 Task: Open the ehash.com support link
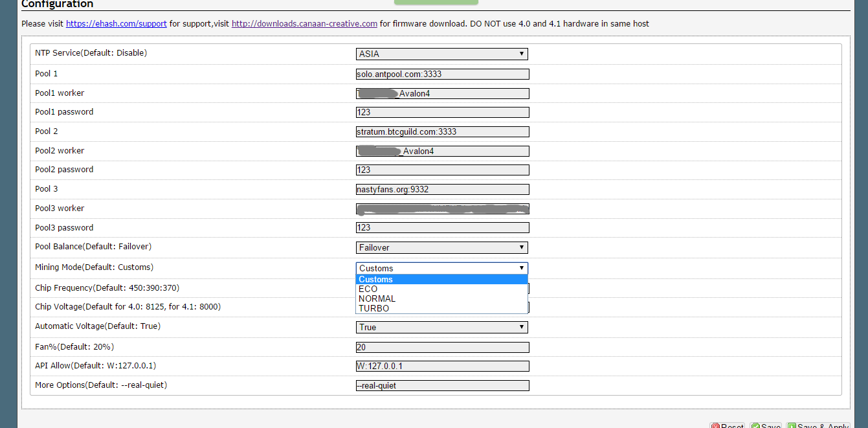(x=116, y=23)
